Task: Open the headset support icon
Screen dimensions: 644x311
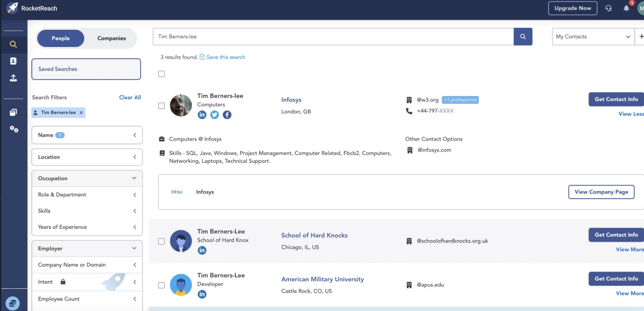Action: tap(608, 8)
